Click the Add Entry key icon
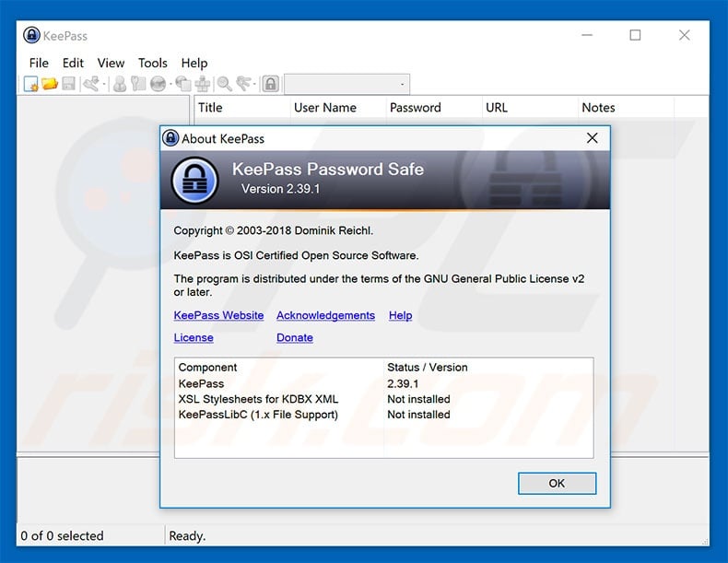 [91, 84]
